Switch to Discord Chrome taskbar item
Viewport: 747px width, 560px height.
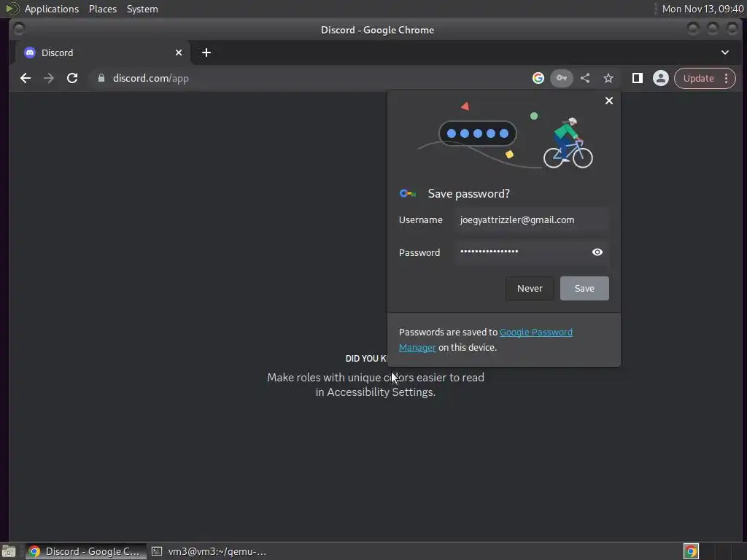[x=86, y=551]
